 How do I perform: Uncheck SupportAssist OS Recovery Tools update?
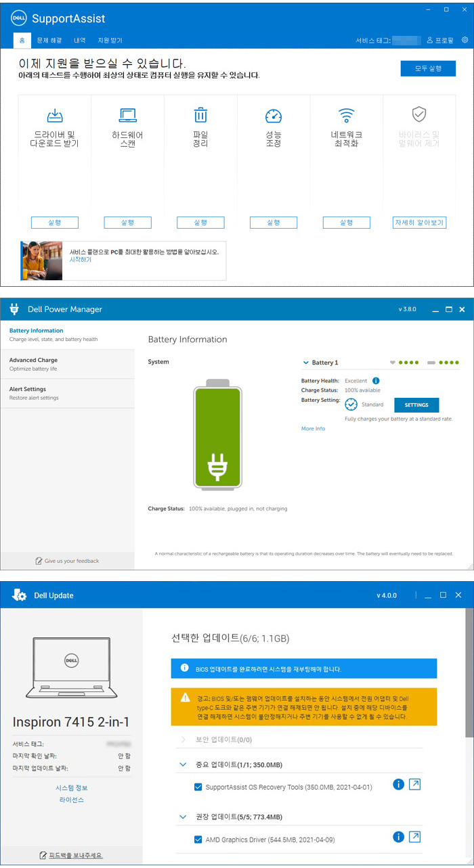[198, 787]
